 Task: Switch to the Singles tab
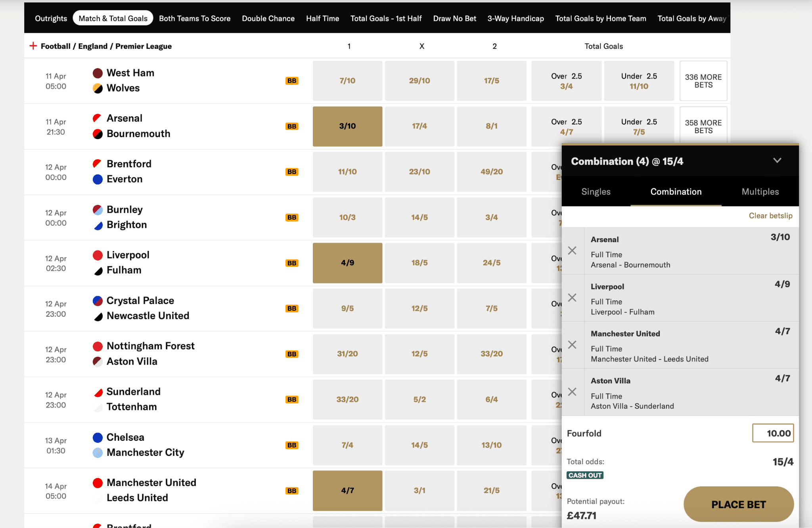click(x=596, y=191)
